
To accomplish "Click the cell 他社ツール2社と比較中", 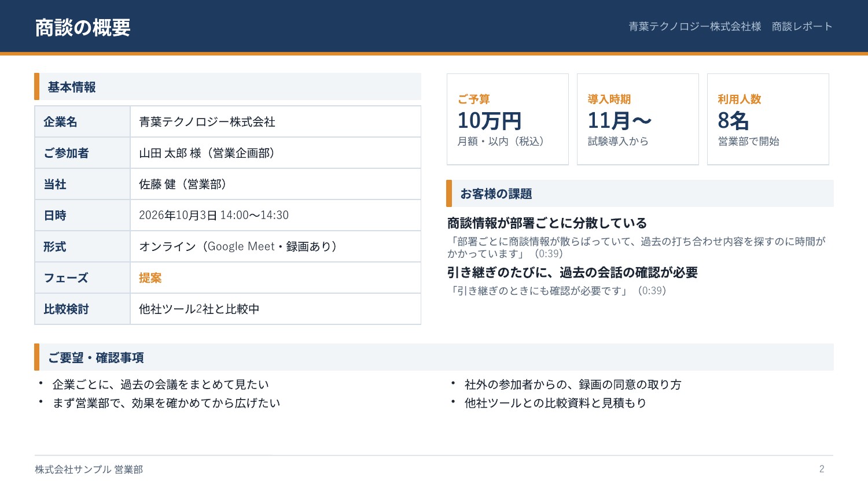I will [275, 309].
